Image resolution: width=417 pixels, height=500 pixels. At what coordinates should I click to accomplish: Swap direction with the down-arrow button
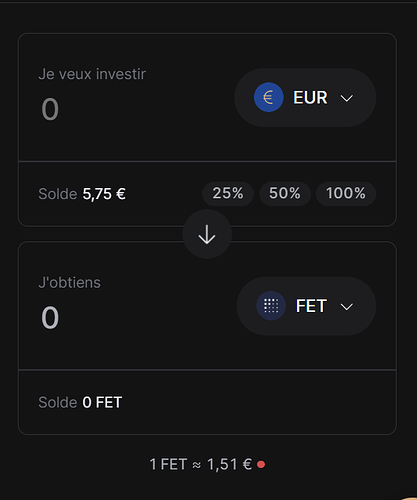pos(207,234)
